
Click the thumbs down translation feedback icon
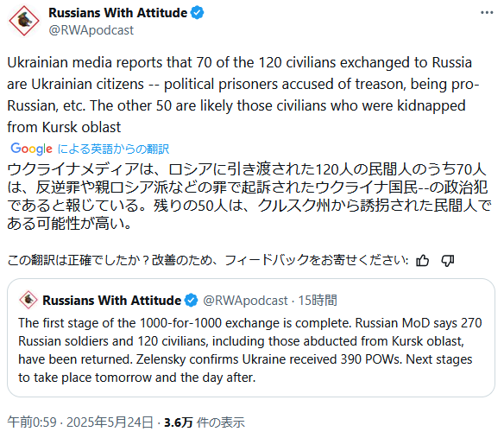[x=447, y=260]
